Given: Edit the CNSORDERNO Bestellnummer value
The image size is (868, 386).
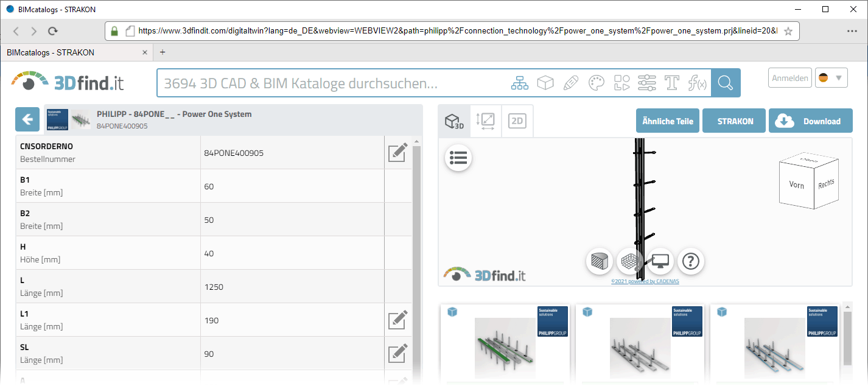Looking at the screenshot, I should click(397, 152).
